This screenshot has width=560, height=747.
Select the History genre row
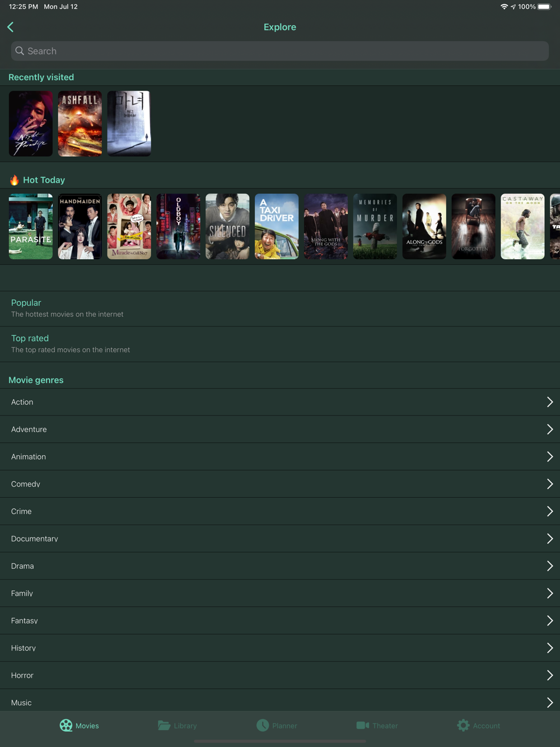[x=280, y=648]
